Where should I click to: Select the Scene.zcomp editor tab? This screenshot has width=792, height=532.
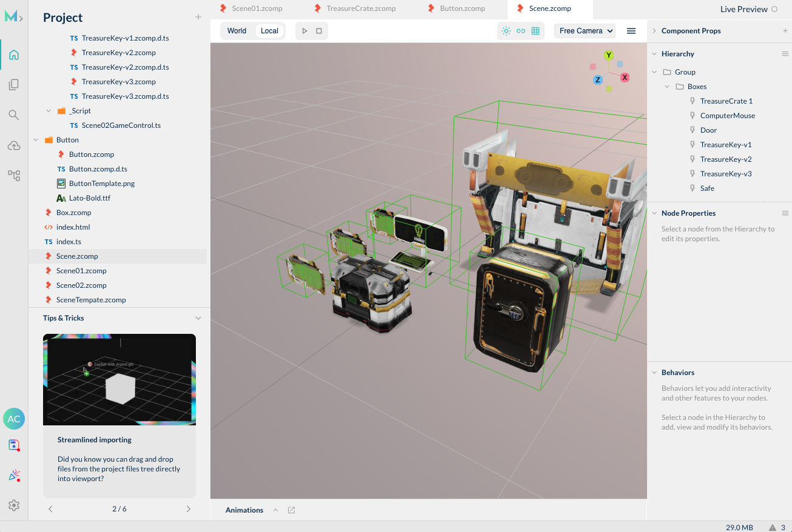pos(550,8)
